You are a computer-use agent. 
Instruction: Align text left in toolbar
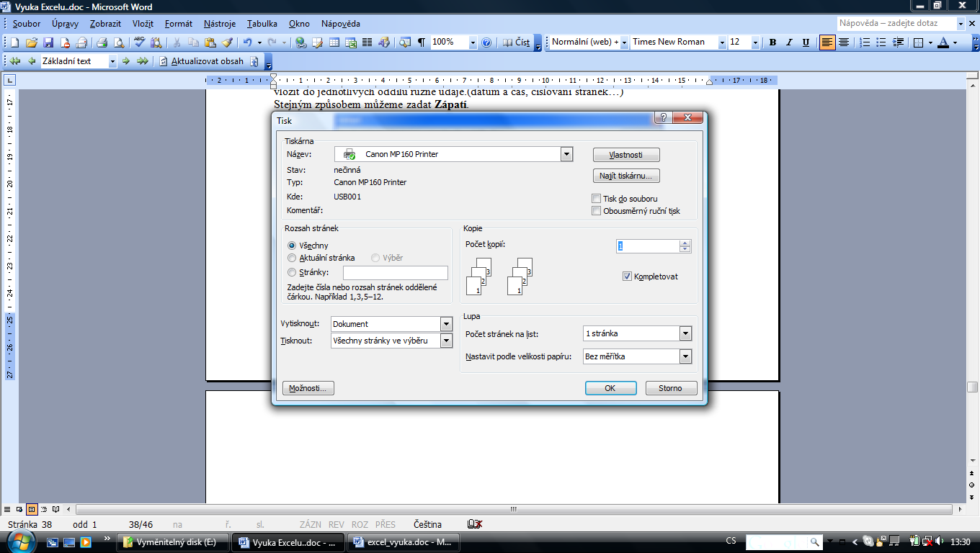[827, 42]
